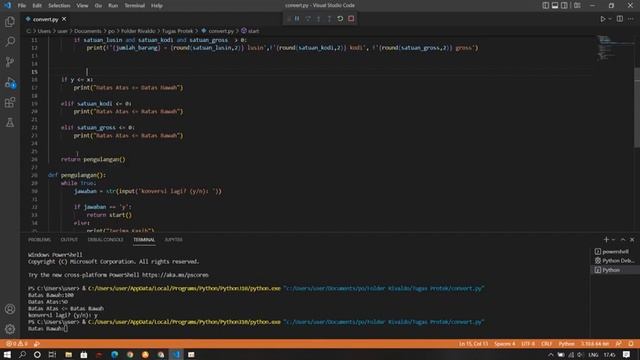Open the Run menu
The width and height of the screenshot is (640, 360).
(113, 6)
